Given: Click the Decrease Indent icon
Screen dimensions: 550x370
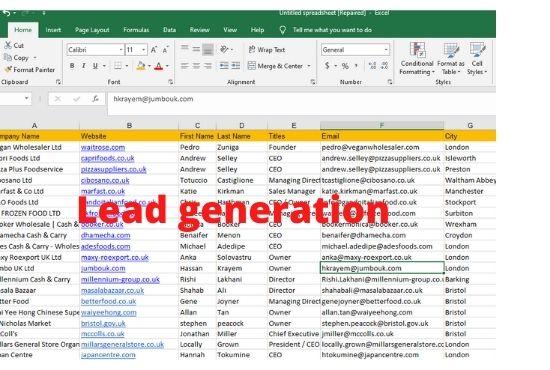Looking at the screenshot, I should click(x=224, y=66).
